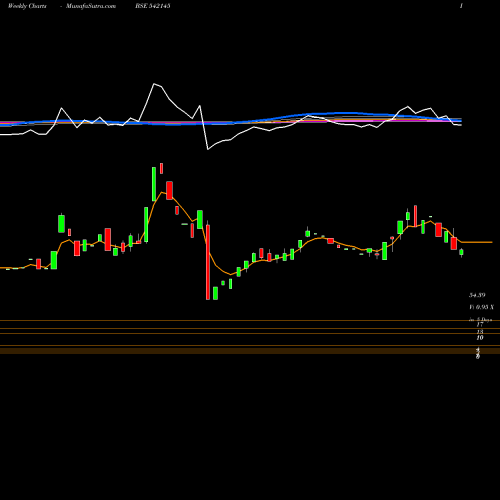Viewport: 500px width, 500px height.
Task: Click the 'Weekly Charts' title text
Action: pos(27,6)
